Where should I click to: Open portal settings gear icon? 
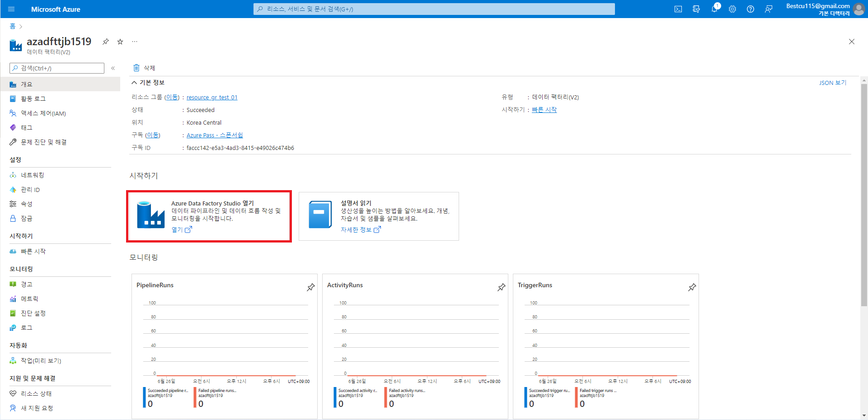pyautogui.click(x=732, y=9)
